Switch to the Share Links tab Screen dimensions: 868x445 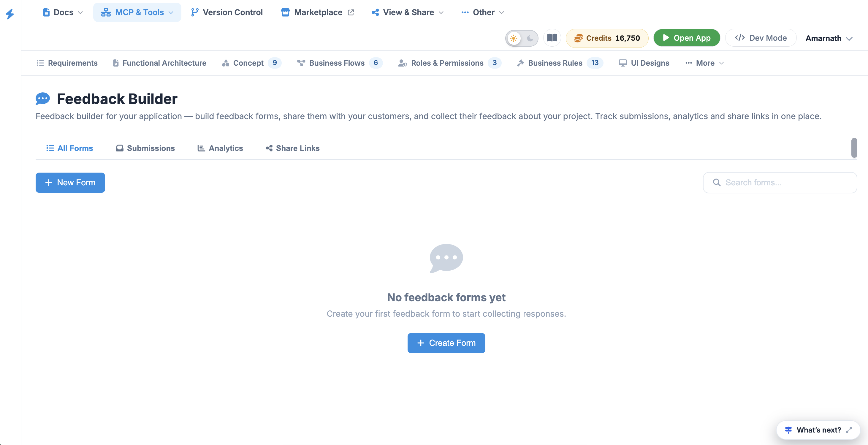[x=292, y=148]
